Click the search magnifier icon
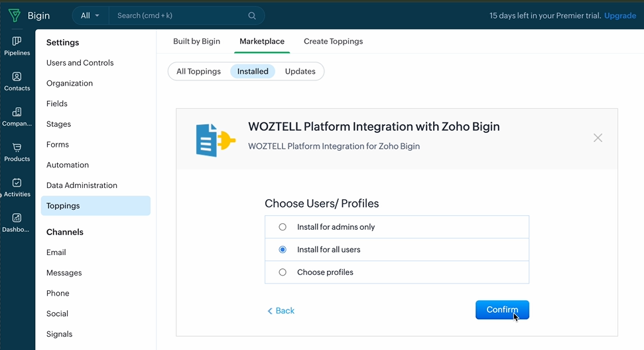644x350 pixels. point(252,15)
